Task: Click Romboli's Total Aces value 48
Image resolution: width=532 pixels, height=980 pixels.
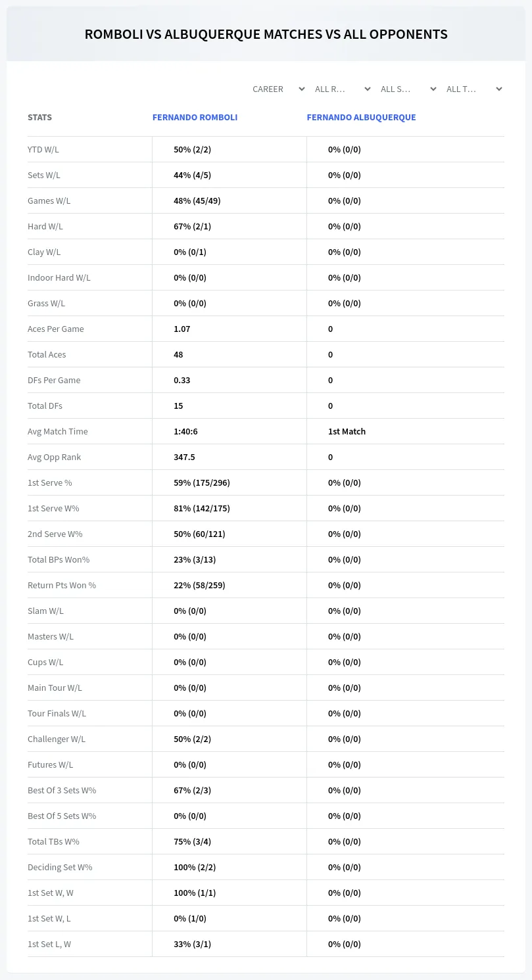Action: [x=178, y=354]
